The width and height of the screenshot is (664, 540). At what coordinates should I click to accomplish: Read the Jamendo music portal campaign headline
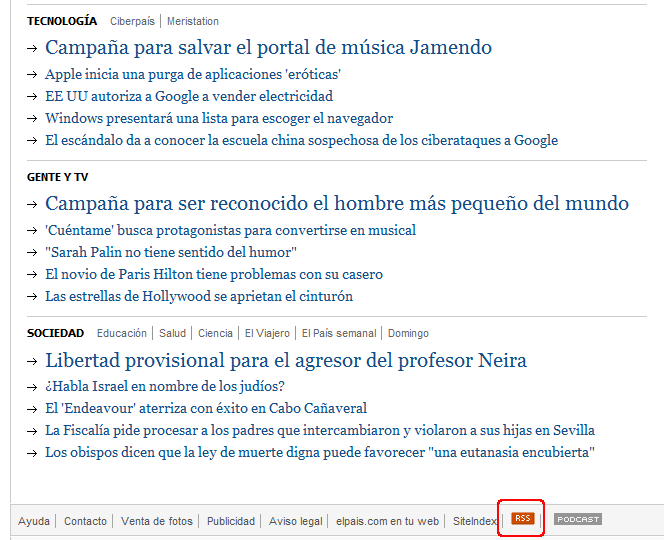pyautogui.click(x=268, y=47)
